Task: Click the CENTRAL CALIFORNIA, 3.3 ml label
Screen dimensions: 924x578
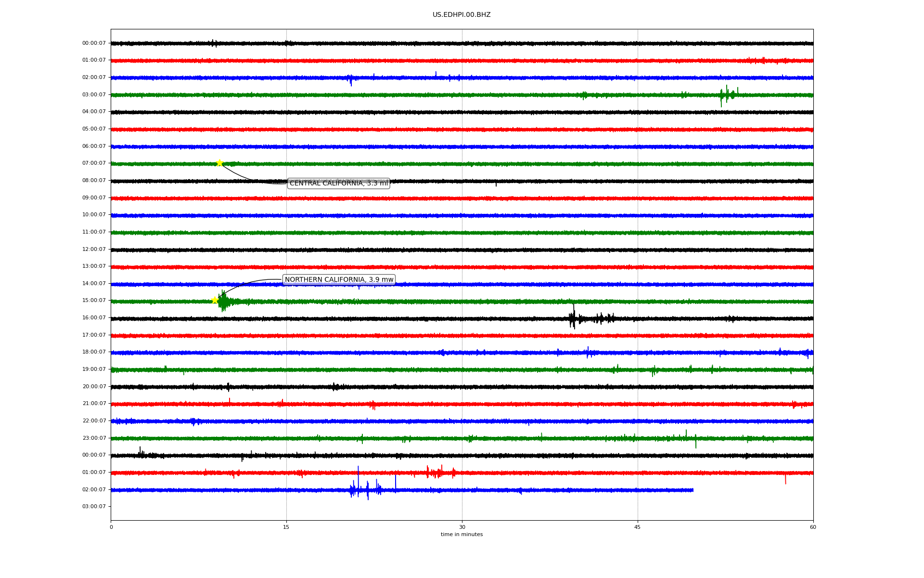Action: 338,184
